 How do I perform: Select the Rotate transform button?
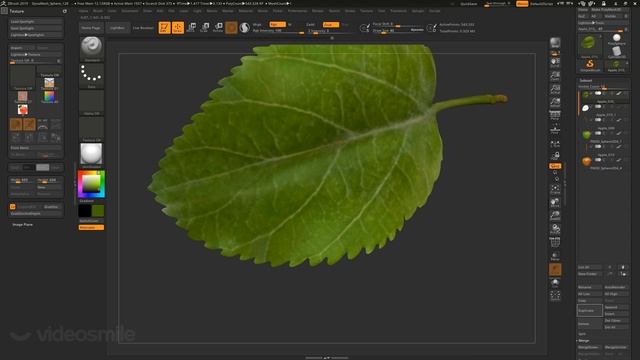point(218,28)
